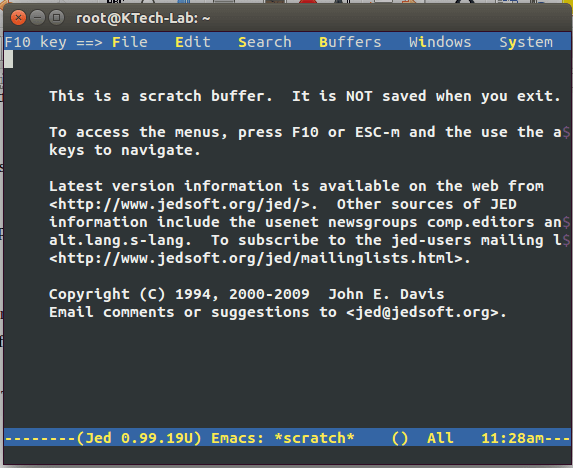The width and height of the screenshot is (573, 468).
Task: Close the terminal with the red button
Action: 18,18
